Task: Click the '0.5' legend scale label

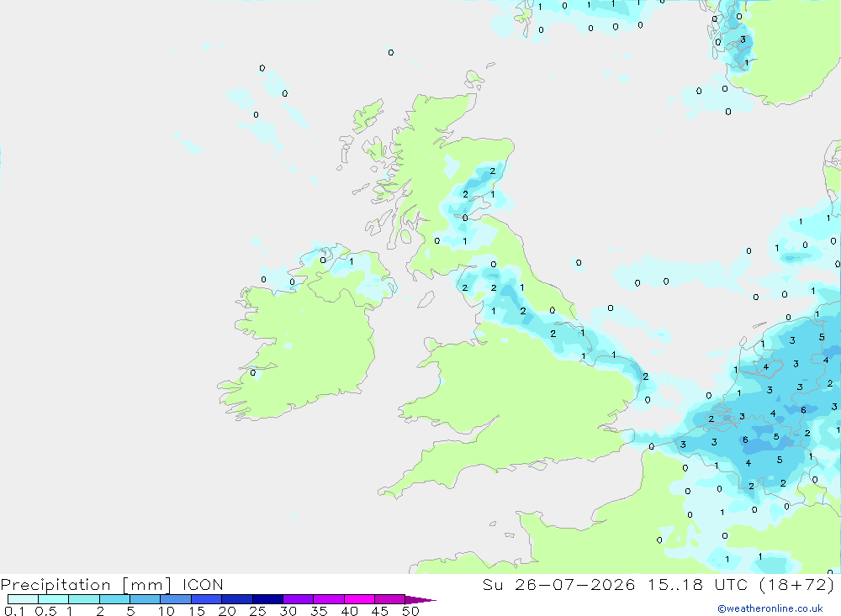Action: tap(45, 611)
